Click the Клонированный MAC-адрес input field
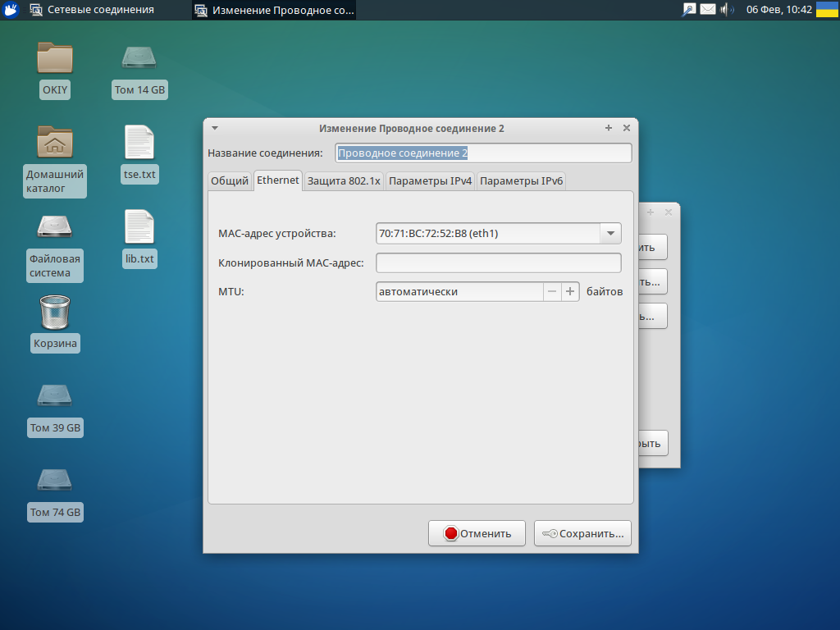Viewport: 840px width, 630px height. pos(498,262)
